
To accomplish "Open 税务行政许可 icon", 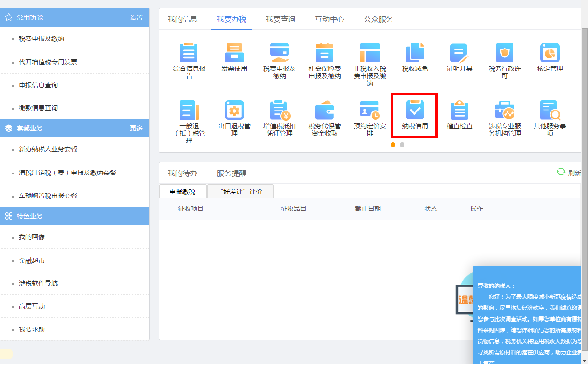I will tap(505, 53).
